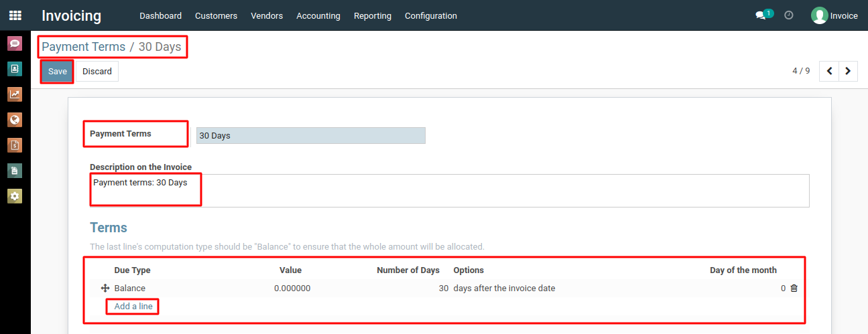Go to the next record arrow
The image size is (868, 334).
click(x=849, y=71)
